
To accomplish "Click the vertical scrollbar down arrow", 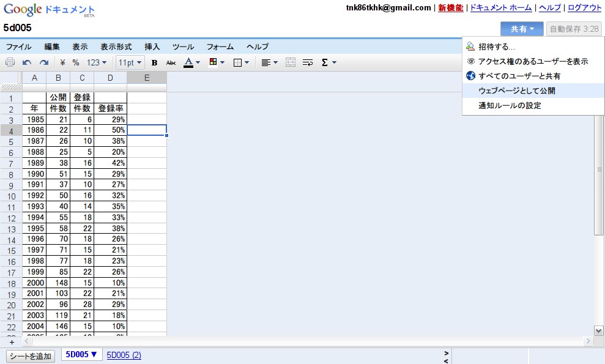I will pyautogui.click(x=598, y=330).
